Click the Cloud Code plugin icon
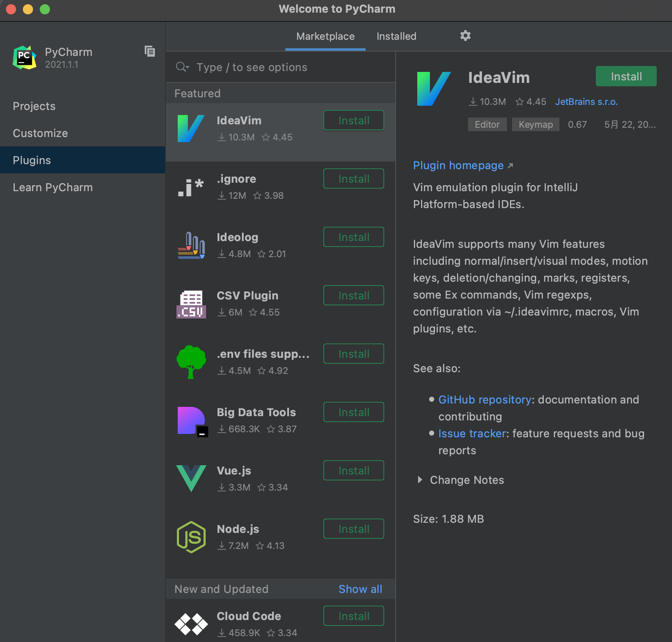Screen dimensions: 672x642 pyautogui.click(x=191, y=624)
